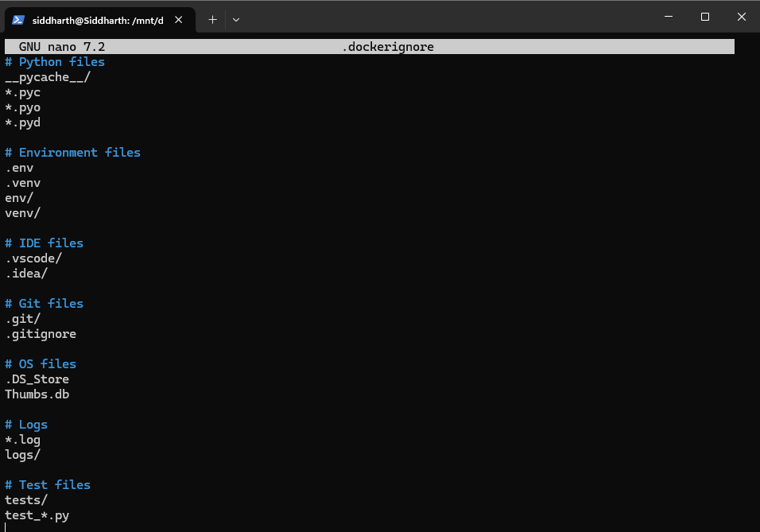The width and height of the screenshot is (760, 532).
Task: Place cursor on the __pycache__/ line
Action: [x=48, y=77]
